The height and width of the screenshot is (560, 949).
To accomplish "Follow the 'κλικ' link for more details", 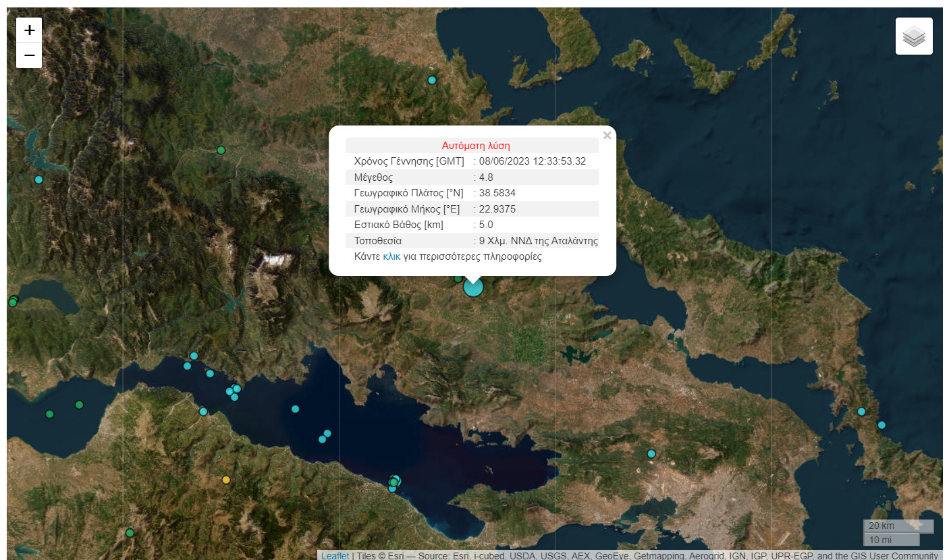I will tap(391, 257).
